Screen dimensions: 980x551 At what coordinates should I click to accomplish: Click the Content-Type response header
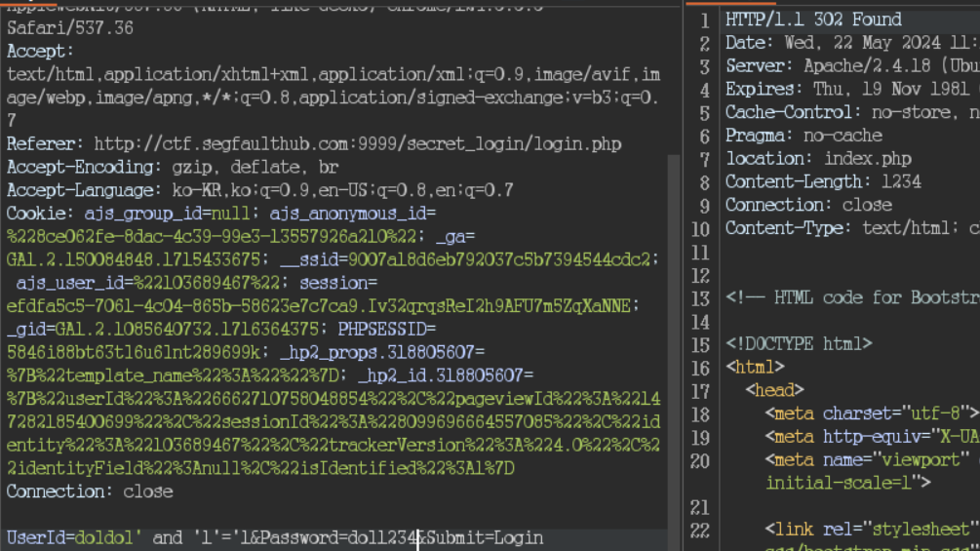click(852, 228)
